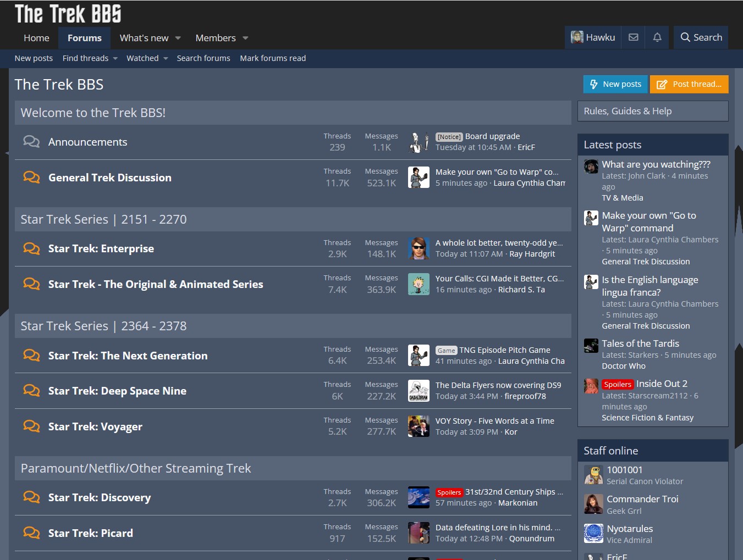743x560 pixels.
Task: Click the Star Trek: Enterprise forum icon
Action: pyautogui.click(x=31, y=248)
